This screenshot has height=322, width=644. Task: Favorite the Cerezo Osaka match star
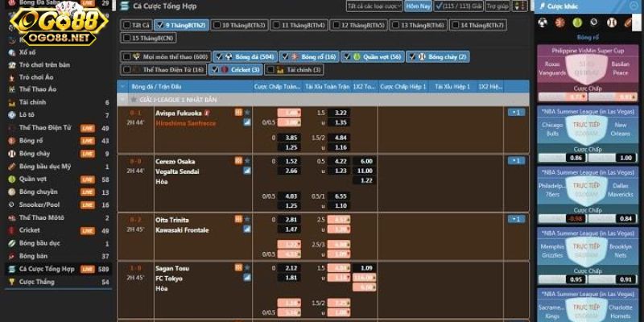pos(247,160)
